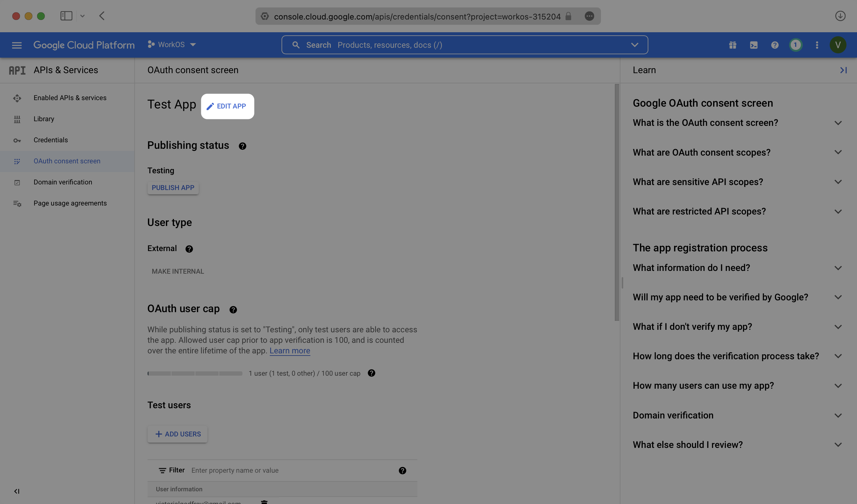Open the main navigation hamburger menu
857x504 pixels.
pyautogui.click(x=17, y=45)
